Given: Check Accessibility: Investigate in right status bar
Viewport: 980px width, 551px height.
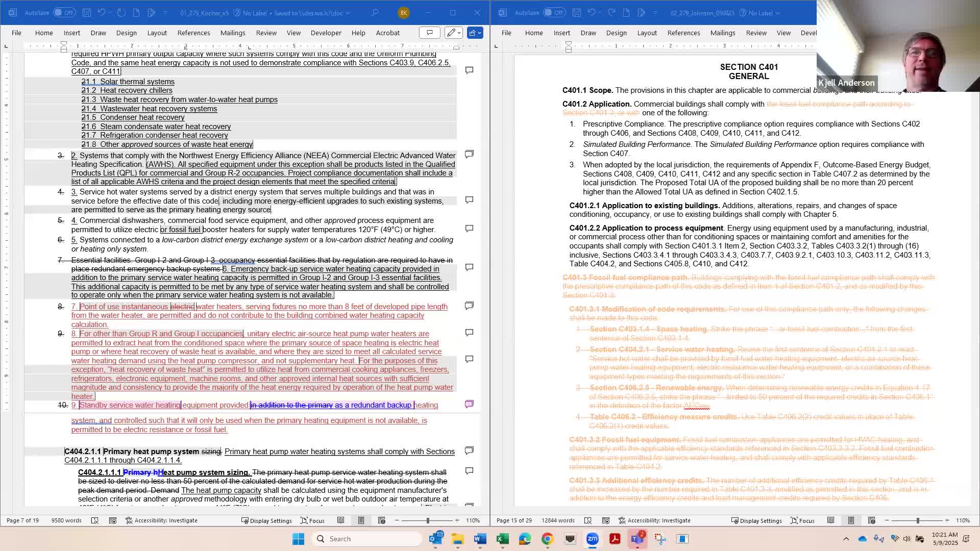Looking at the screenshot, I should (x=654, y=520).
